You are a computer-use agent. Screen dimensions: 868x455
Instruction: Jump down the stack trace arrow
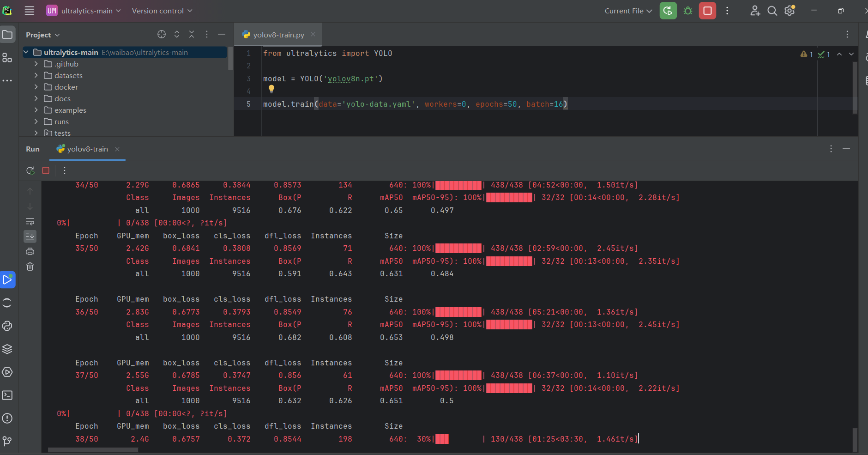pos(30,206)
